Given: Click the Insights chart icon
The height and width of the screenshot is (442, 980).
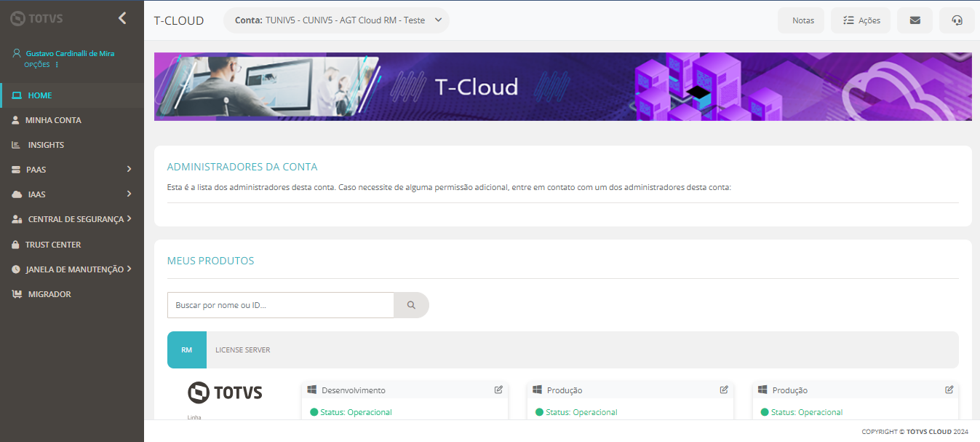Looking at the screenshot, I should coord(16,144).
